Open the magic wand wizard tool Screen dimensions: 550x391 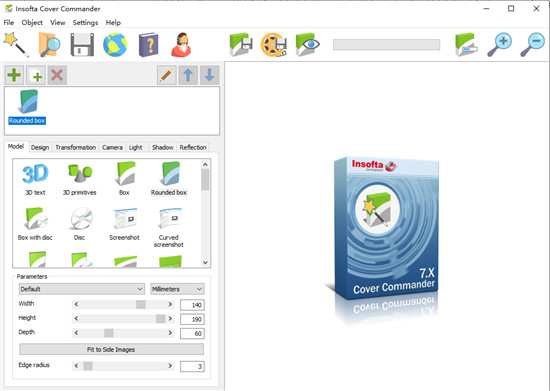(16, 45)
